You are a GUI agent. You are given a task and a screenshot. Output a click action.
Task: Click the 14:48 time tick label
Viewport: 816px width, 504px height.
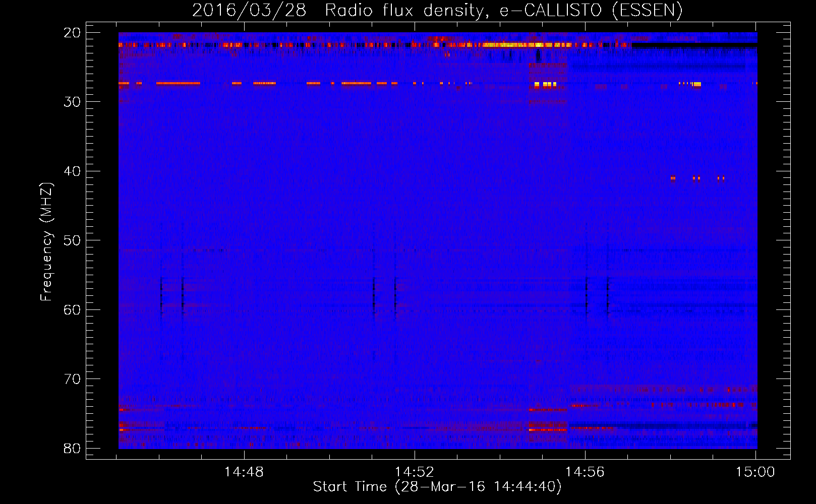[244, 472]
